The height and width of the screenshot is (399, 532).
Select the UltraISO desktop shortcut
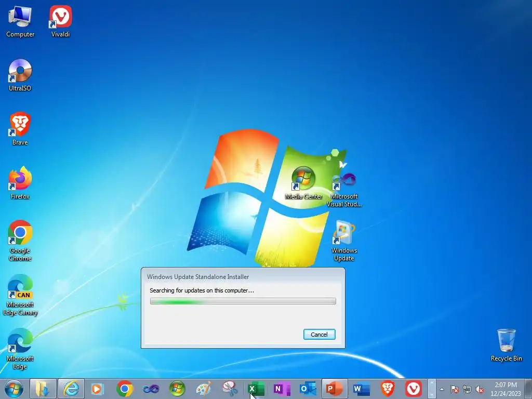(x=20, y=75)
